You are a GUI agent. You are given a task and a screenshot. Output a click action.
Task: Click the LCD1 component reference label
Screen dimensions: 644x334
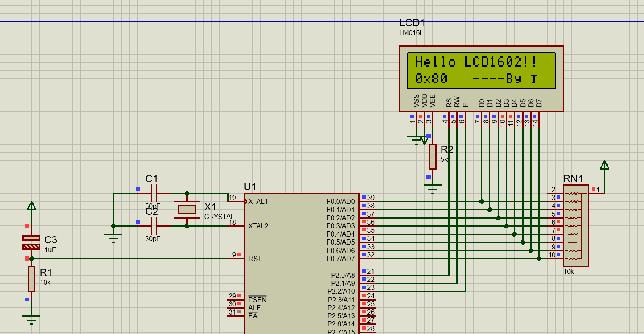coord(412,23)
